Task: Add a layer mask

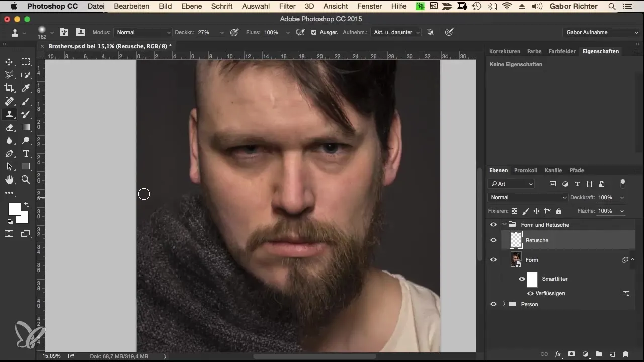Action: (572, 354)
